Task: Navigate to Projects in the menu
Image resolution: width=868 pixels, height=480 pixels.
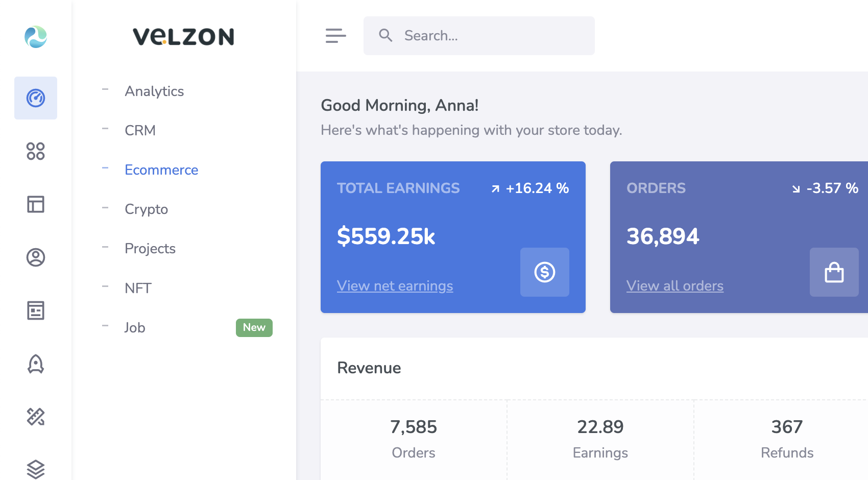Action: click(x=150, y=249)
